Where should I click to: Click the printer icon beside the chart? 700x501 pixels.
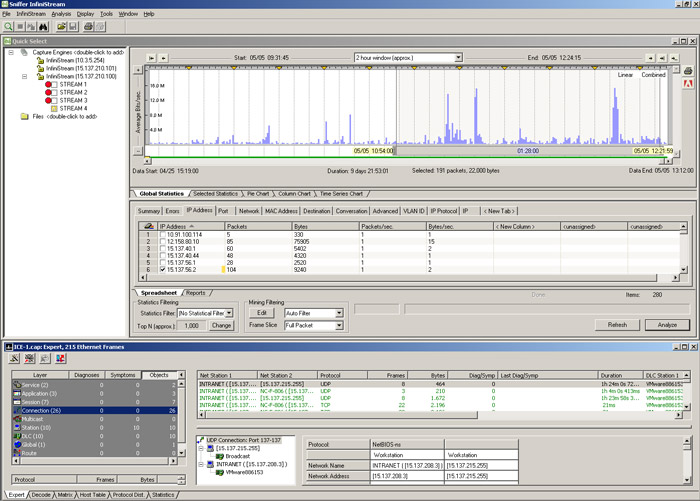coord(688,71)
